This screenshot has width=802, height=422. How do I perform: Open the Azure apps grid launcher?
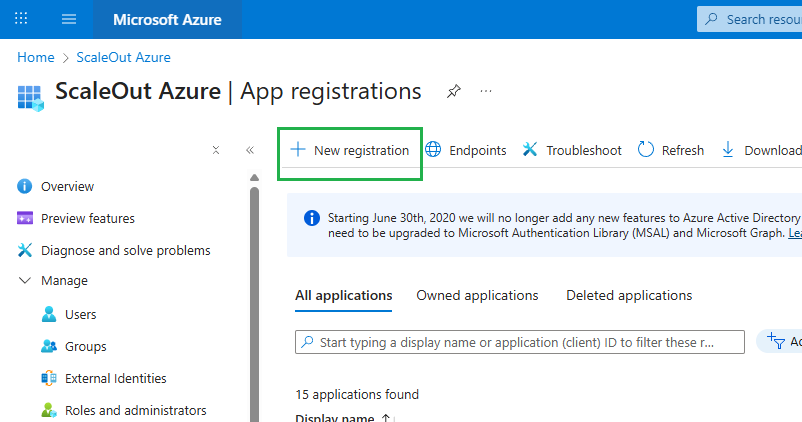click(x=21, y=19)
